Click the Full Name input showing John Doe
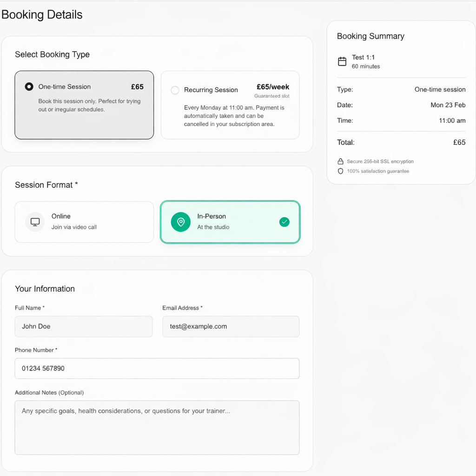The height and width of the screenshot is (476, 476). point(84,326)
